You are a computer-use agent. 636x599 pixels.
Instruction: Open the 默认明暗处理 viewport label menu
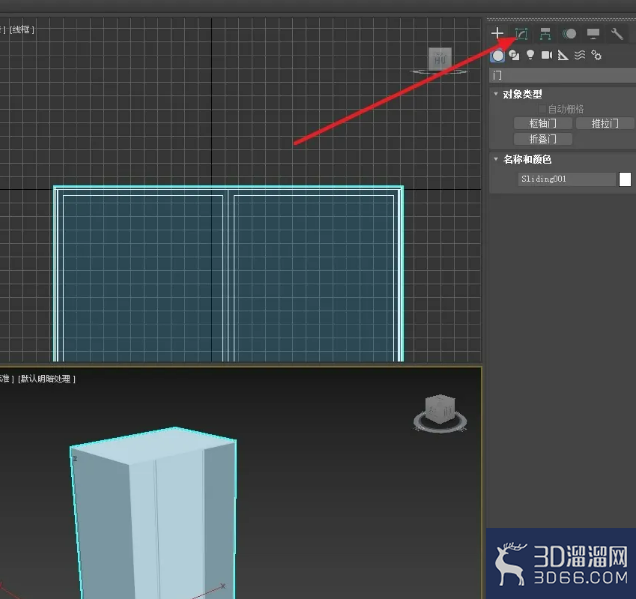[x=47, y=379]
